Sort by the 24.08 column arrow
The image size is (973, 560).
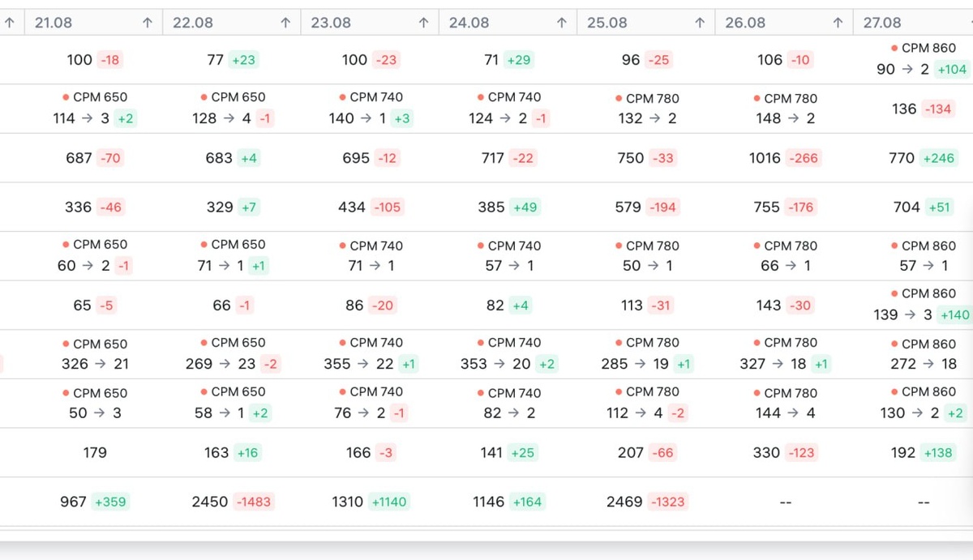point(562,24)
